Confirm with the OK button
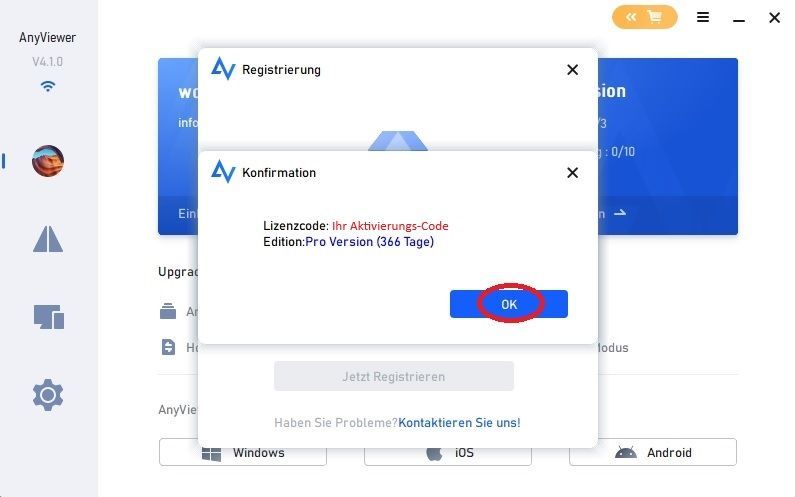The image size is (795, 497). 509,304
